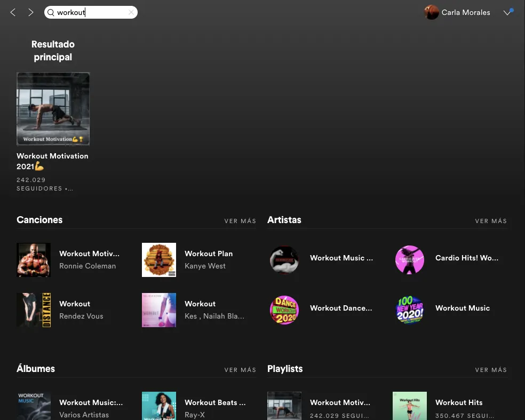Image resolution: width=525 pixels, height=420 pixels.
Task: Focus the search box containing 'workout'
Action: pos(91,12)
